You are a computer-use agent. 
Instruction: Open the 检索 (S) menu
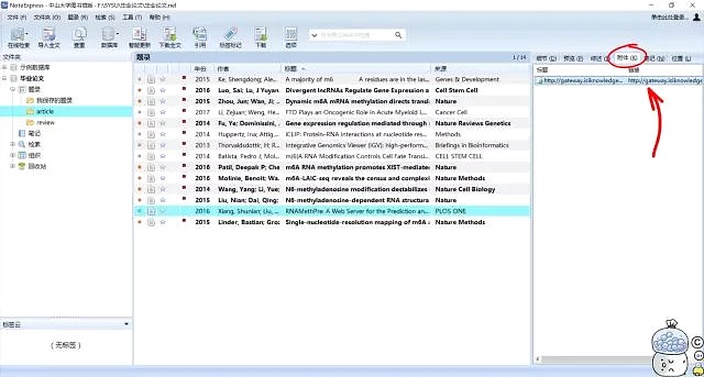pyautogui.click(x=105, y=17)
